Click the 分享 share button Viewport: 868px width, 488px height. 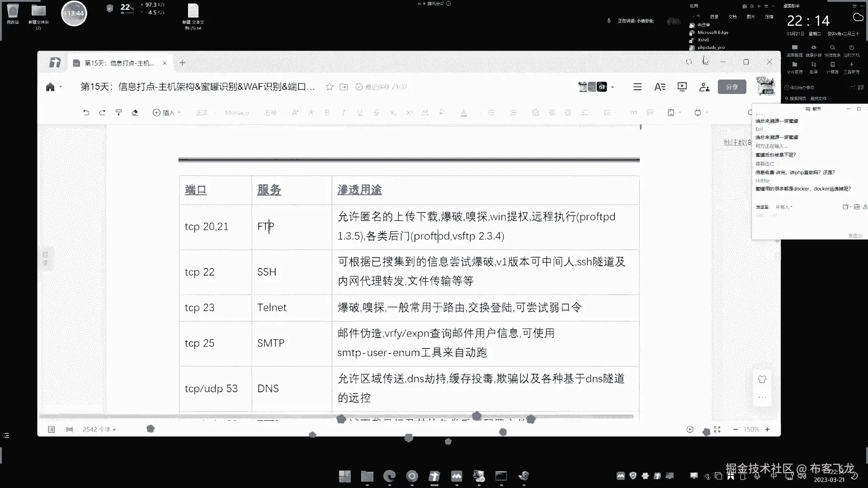tap(731, 87)
